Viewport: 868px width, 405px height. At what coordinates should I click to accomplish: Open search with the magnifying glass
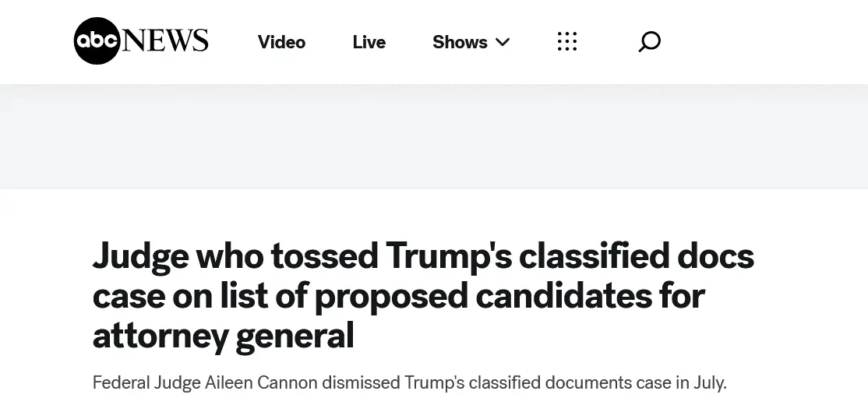(x=649, y=42)
